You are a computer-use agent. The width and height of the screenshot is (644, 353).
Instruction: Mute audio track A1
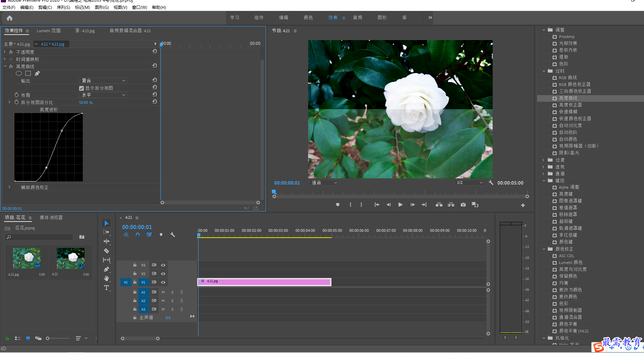point(163,292)
